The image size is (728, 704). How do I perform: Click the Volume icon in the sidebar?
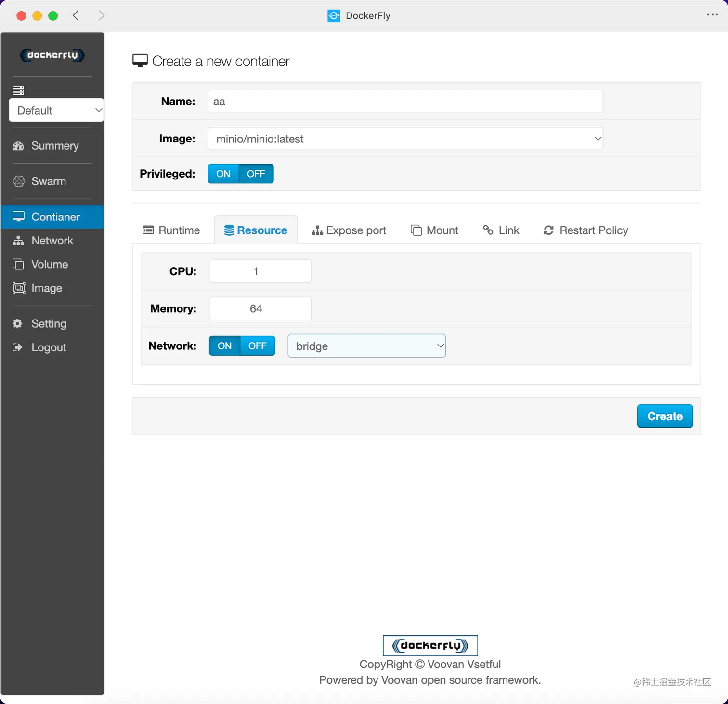coord(18,264)
